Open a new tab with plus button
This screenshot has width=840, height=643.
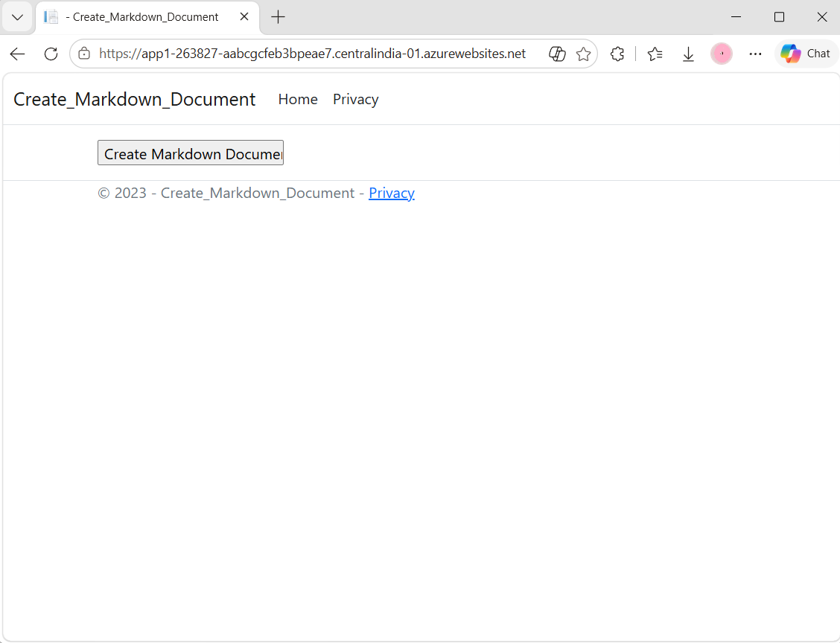point(278,17)
